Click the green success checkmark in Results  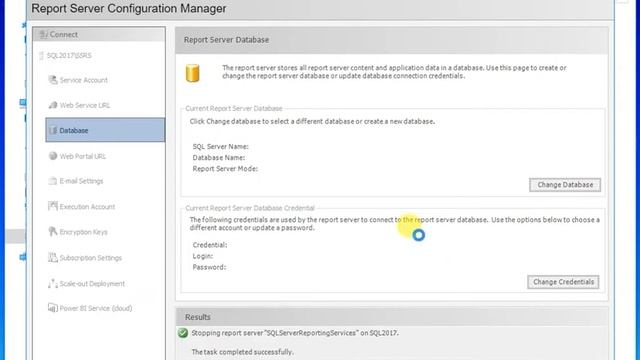[183, 333]
